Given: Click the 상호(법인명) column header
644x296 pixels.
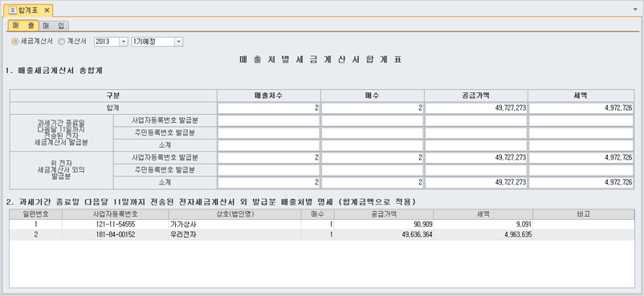Looking at the screenshot, I should [x=234, y=214].
